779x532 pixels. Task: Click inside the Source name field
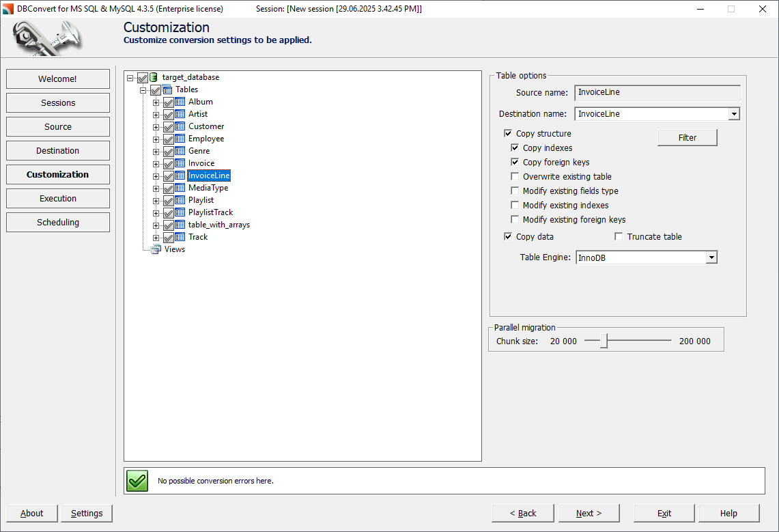point(655,92)
